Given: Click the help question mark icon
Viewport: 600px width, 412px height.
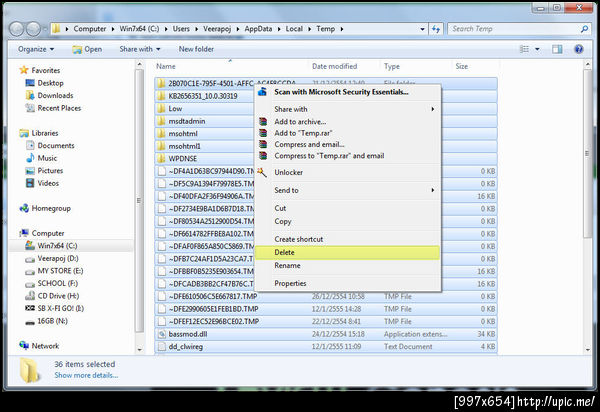Looking at the screenshot, I should coord(579,49).
